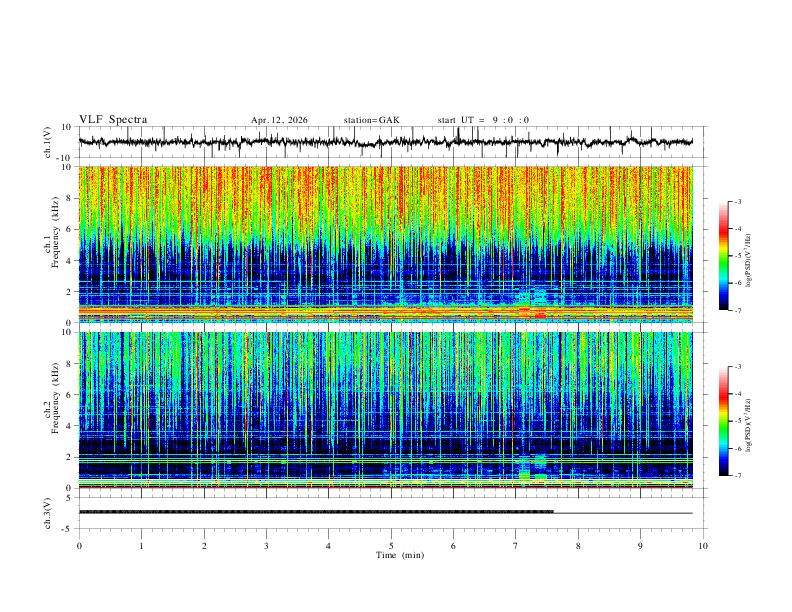This screenshot has height=612, width=792.
Task: Click the ch.2 color bar log(PSD) label
Action: click(749, 425)
